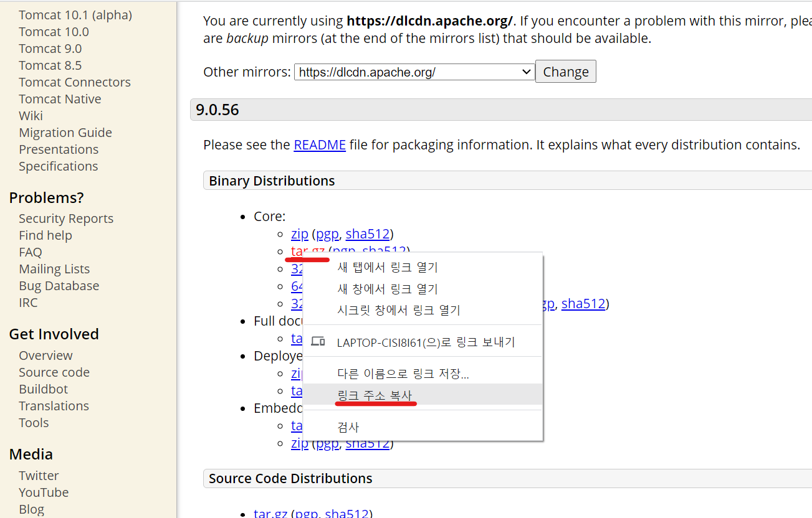Click the Core tar.gz link
Viewport: 812px width, 518px height.
(308, 251)
